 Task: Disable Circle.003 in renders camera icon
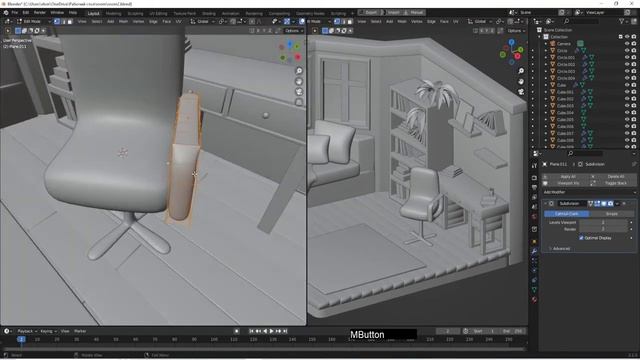[x=634, y=71]
